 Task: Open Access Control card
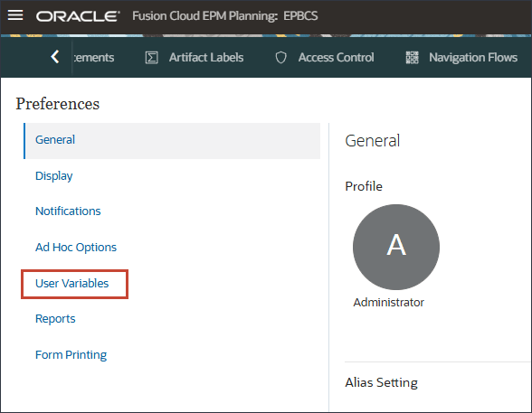[x=325, y=58]
